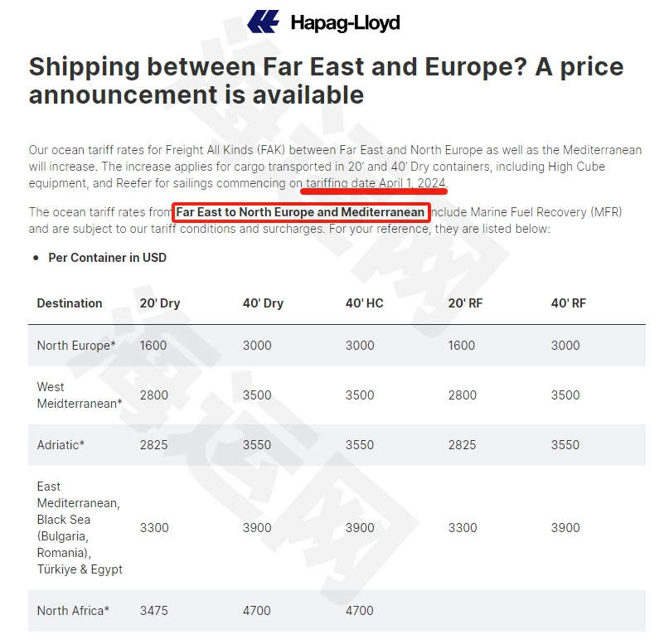Click the 40' HC column header
Screen dimensions: 669x644
(365, 303)
